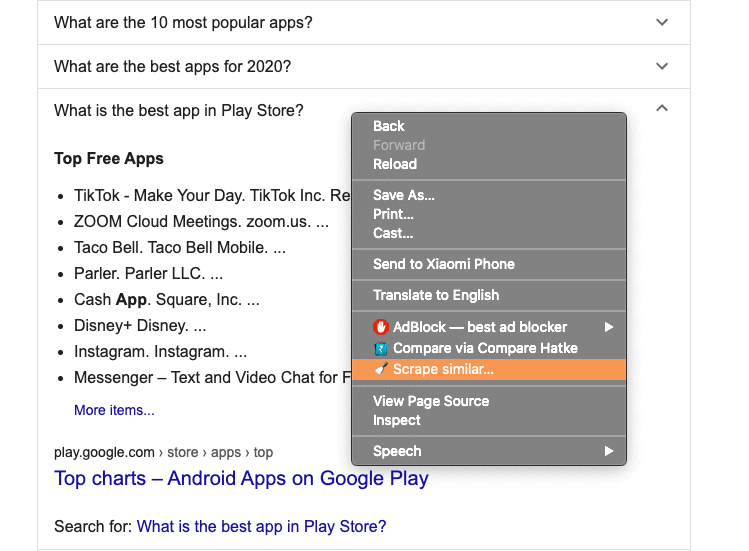The image size is (749, 551).
Task: Click 'What are the 10 most popular apps?'
Action: click(x=183, y=22)
